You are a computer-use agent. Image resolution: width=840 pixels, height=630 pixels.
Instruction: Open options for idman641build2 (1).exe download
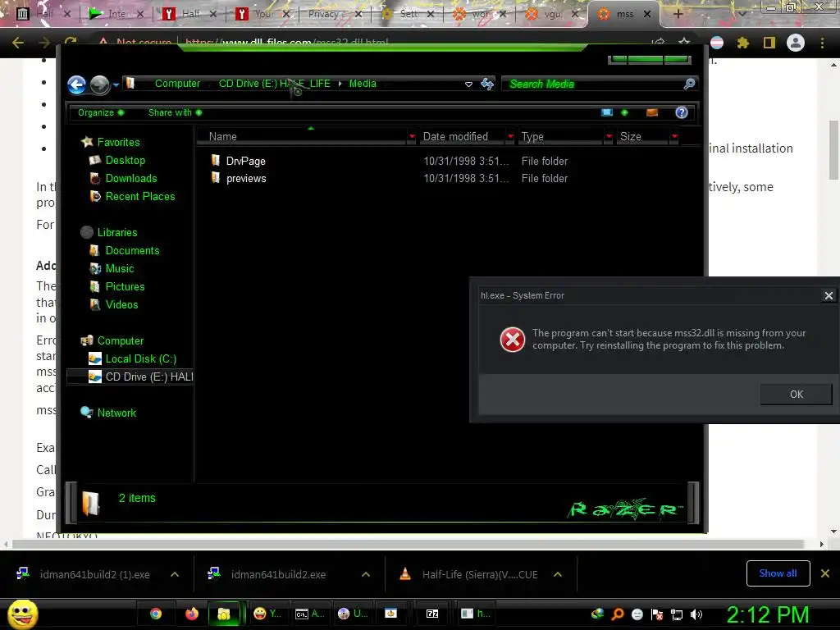(175, 574)
